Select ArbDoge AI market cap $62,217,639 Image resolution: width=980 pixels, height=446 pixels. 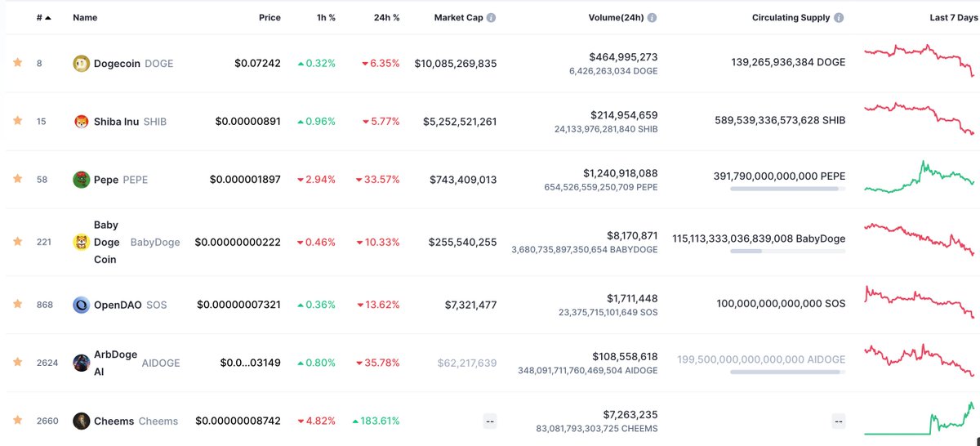[466, 363]
